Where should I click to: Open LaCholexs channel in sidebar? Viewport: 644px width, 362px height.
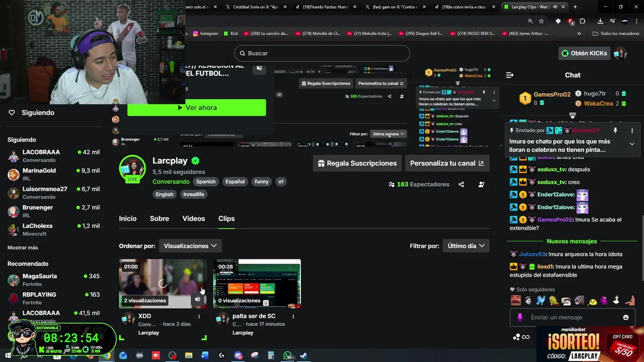[54, 230]
